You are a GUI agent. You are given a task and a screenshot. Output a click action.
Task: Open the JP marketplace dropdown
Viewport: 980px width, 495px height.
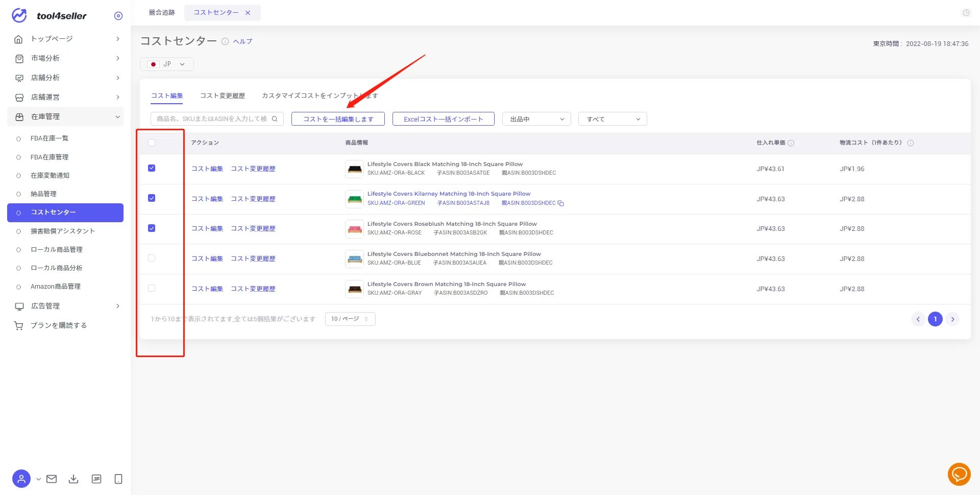167,64
